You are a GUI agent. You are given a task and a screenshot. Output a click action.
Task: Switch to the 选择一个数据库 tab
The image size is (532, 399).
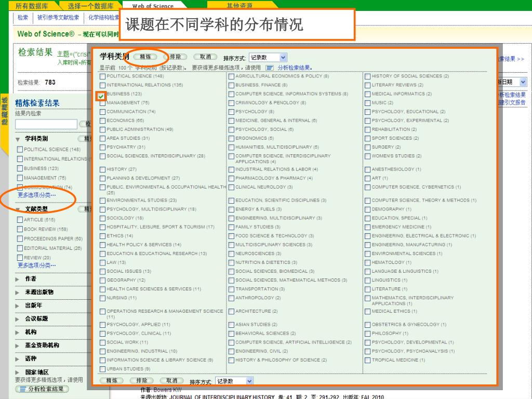90,6
